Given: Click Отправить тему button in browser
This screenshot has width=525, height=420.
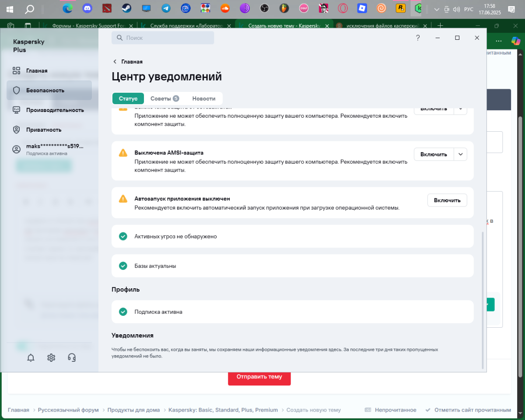Looking at the screenshot, I should (x=259, y=377).
